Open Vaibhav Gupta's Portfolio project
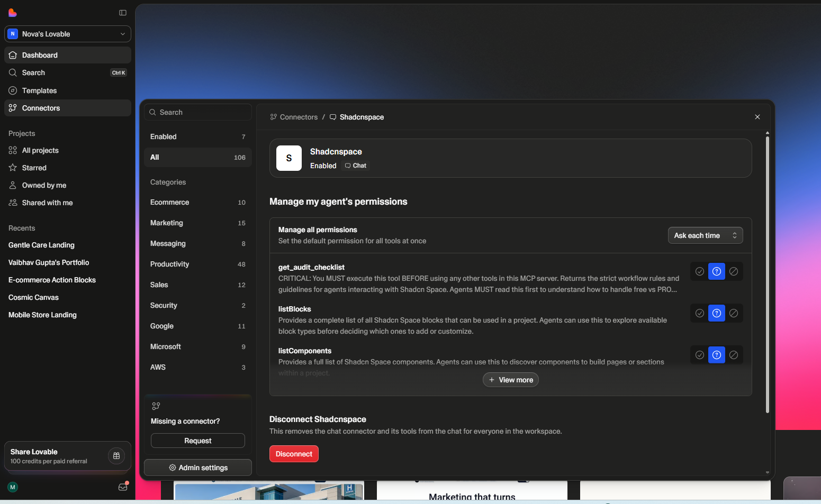 click(49, 262)
